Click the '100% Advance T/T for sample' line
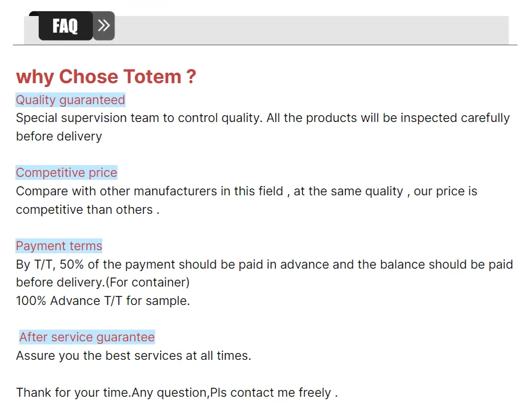 [x=103, y=301]
